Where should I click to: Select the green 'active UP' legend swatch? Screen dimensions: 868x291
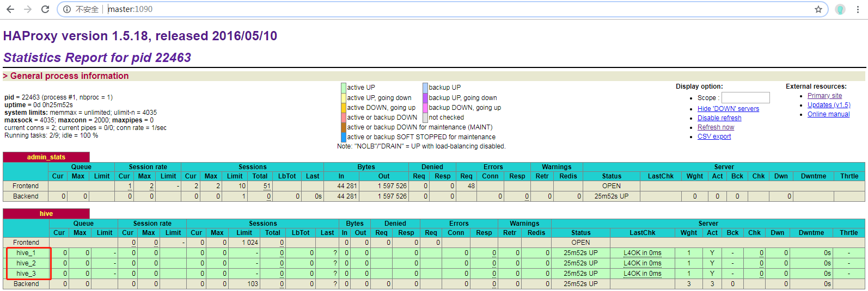click(x=344, y=88)
